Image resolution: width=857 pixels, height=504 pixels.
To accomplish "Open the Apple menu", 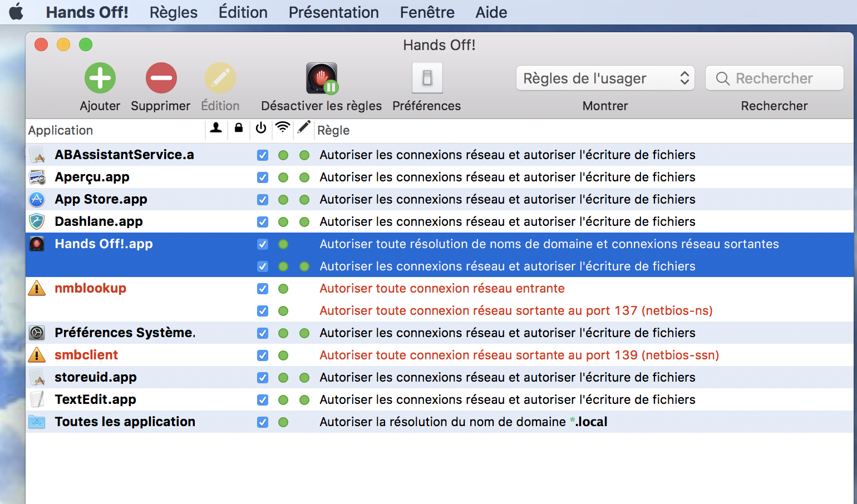I will click(16, 12).
